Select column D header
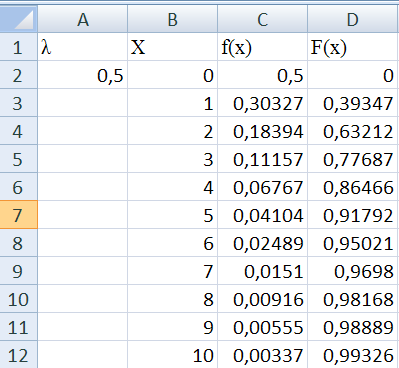The width and height of the screenshot is (399, 368). (x=353, y=19)
